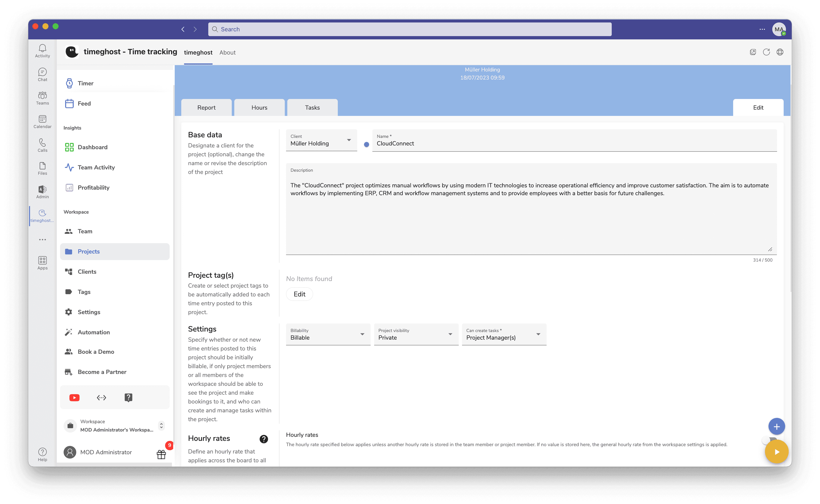Open Tags workspace page
This screenshot has width=820, height=504.
[115, 292]
